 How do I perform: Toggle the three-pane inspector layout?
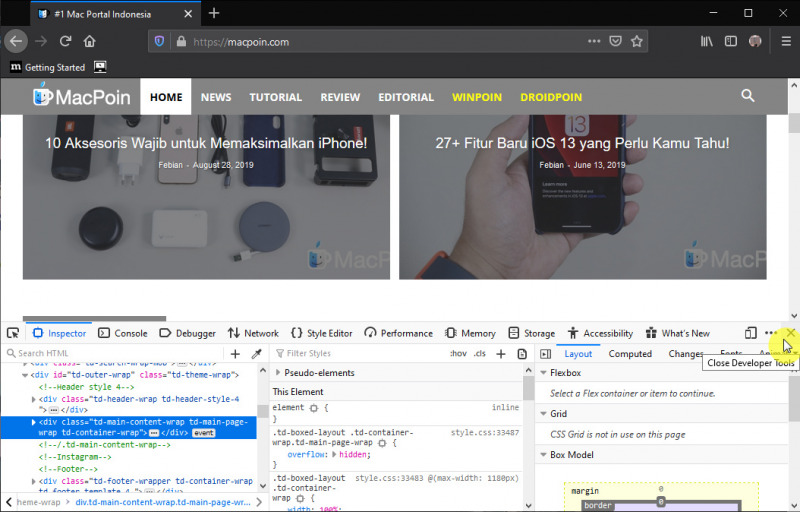coord(545,353)
